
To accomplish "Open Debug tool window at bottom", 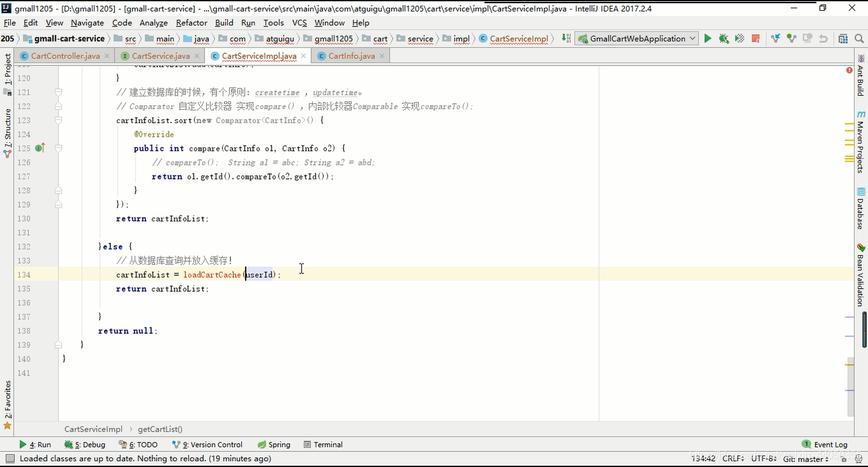I will tap(84, 444).
